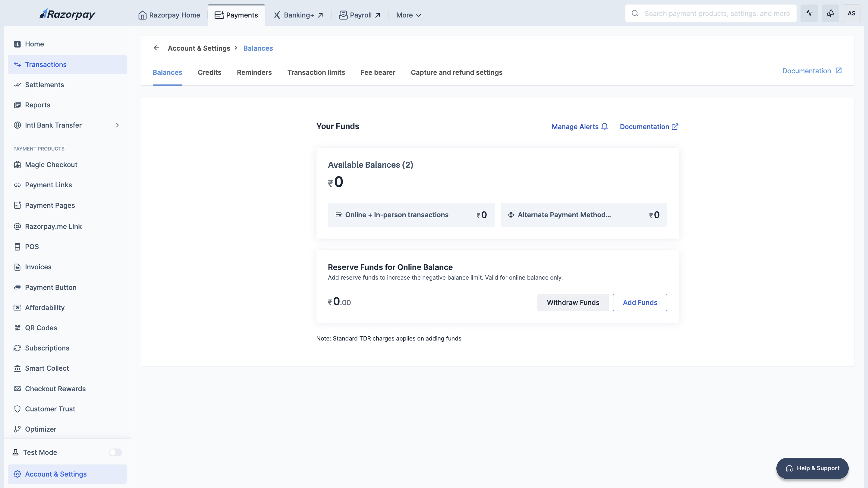
Task: Open Account & Settings in sidebar
Action: click(x=68, y=474)
